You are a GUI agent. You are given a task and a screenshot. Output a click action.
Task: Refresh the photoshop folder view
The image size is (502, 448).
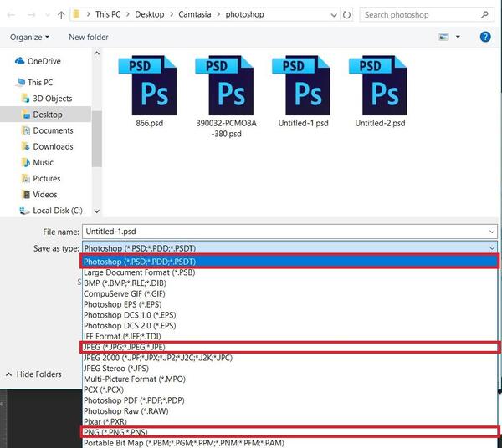346,15
